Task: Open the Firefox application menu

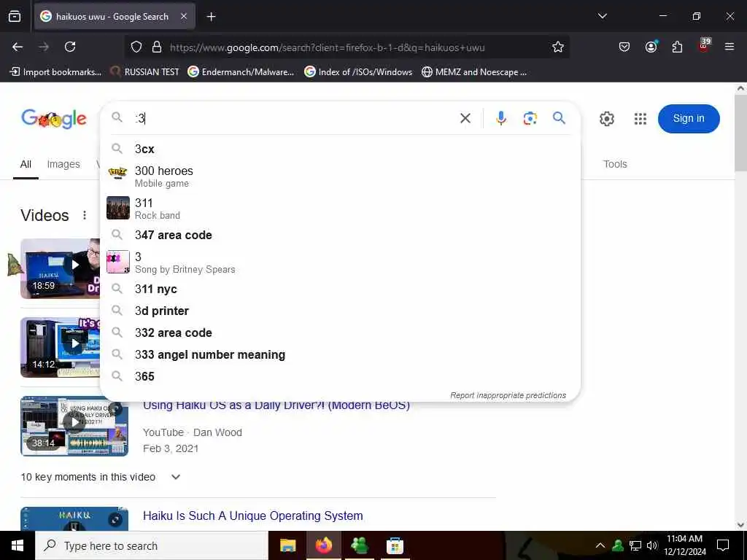Action: click(729, 47)
